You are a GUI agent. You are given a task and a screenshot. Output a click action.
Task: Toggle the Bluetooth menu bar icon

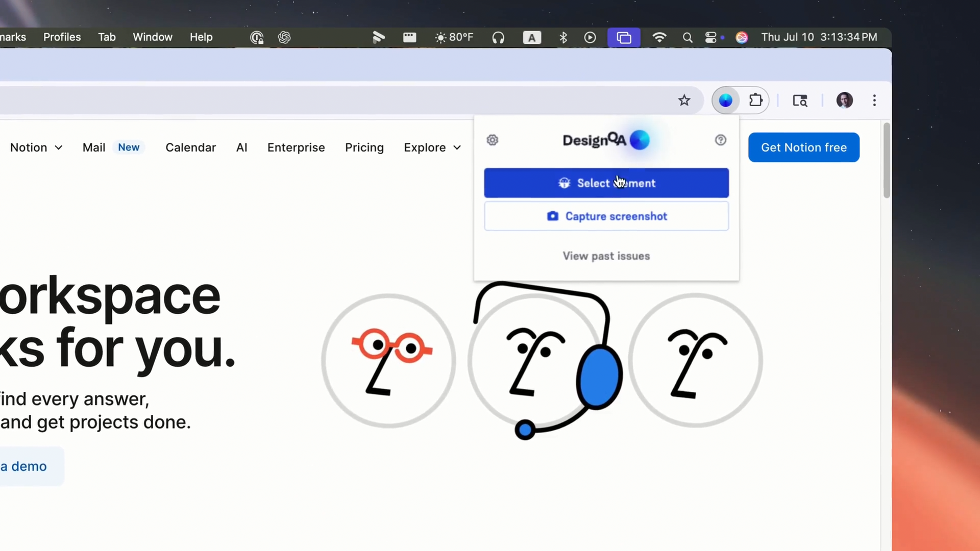tap(563, 37)
